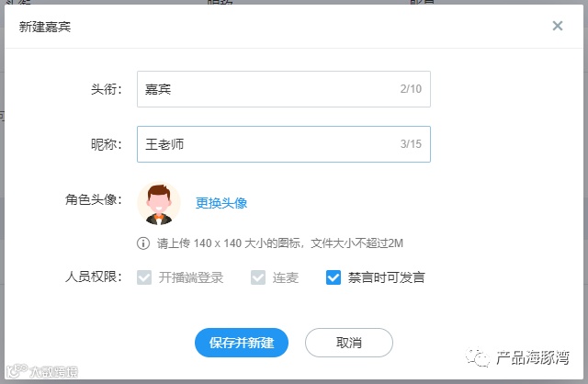Image resolution: width=588 pixels, height=384 pixels.
Task: Click the 3/15 character counter
Action: click(411, 144)
